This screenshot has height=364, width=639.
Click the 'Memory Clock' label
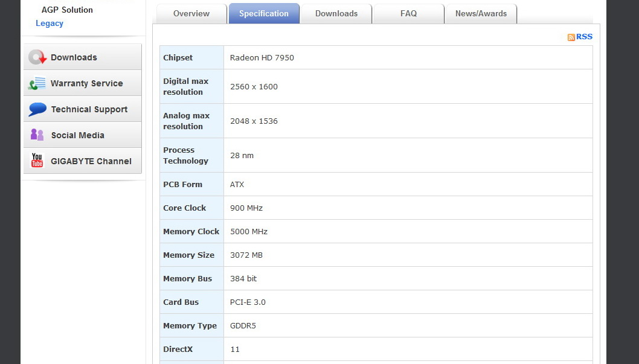(x=191, y=231)
